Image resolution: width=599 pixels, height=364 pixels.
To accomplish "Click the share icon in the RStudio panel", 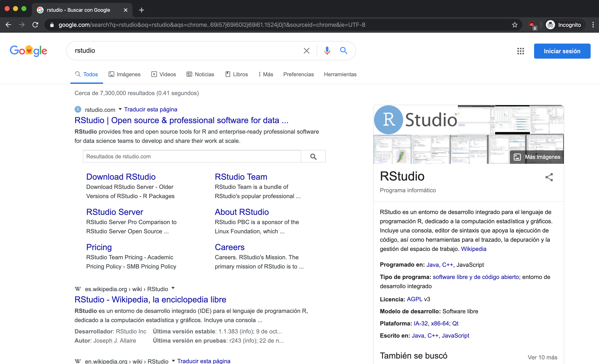I will coord(549,177).
